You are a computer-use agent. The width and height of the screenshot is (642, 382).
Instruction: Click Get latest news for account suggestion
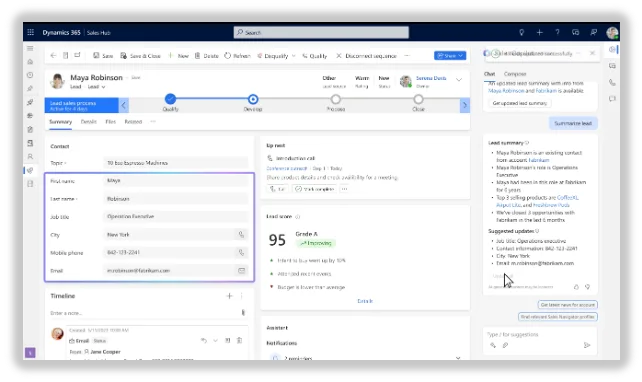pos(567,305)
